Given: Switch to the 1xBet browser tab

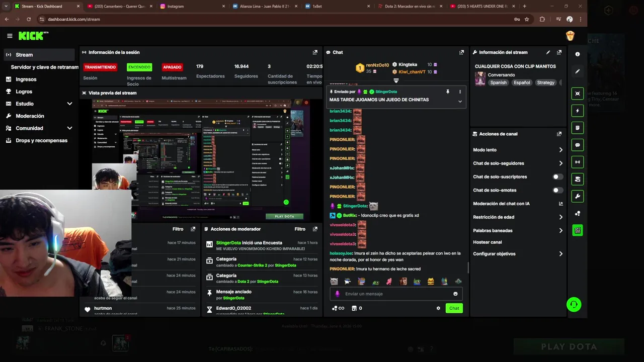Looking at the screenshot, I should 336,6.
